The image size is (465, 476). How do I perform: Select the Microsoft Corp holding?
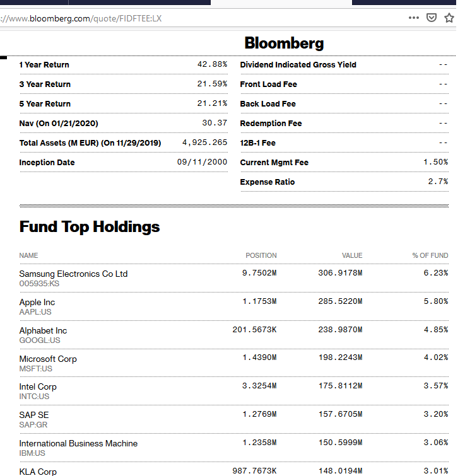click(x=48, y=359)
